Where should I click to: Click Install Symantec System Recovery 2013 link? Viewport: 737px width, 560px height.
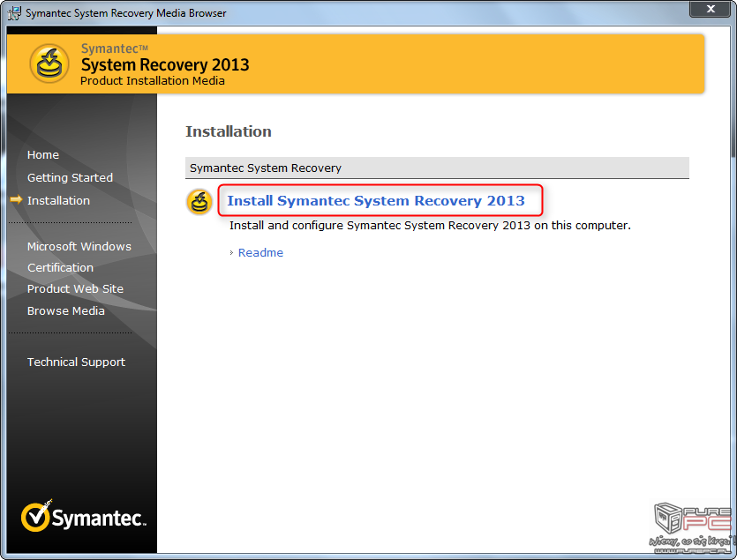tap(376, 200)
